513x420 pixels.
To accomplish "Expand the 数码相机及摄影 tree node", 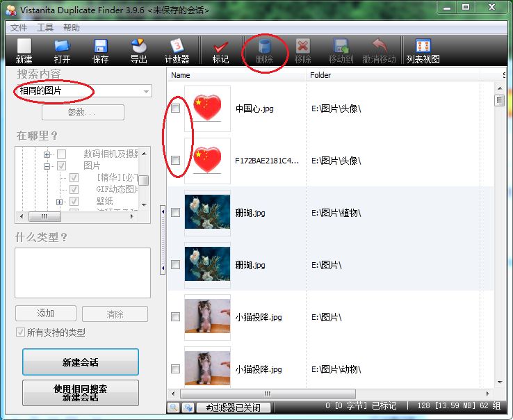I will click(47, 154).
